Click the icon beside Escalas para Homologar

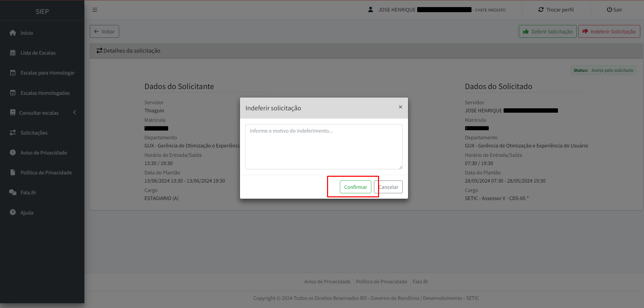tap(13, 73)
